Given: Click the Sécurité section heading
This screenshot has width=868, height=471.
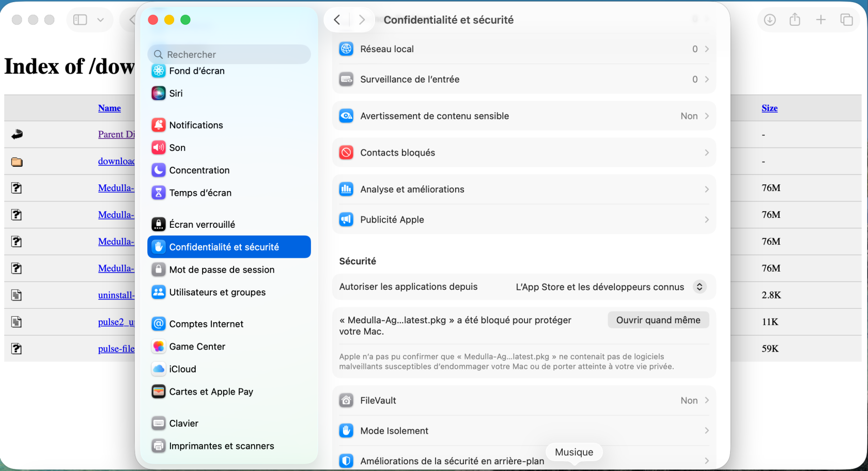Looking at the screenshot, I should (358, 261).
